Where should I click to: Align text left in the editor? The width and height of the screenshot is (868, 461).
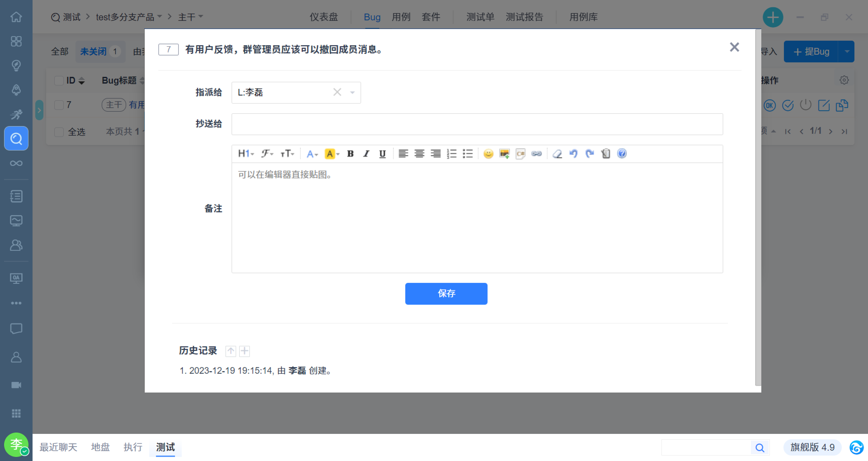coord(403,154)
